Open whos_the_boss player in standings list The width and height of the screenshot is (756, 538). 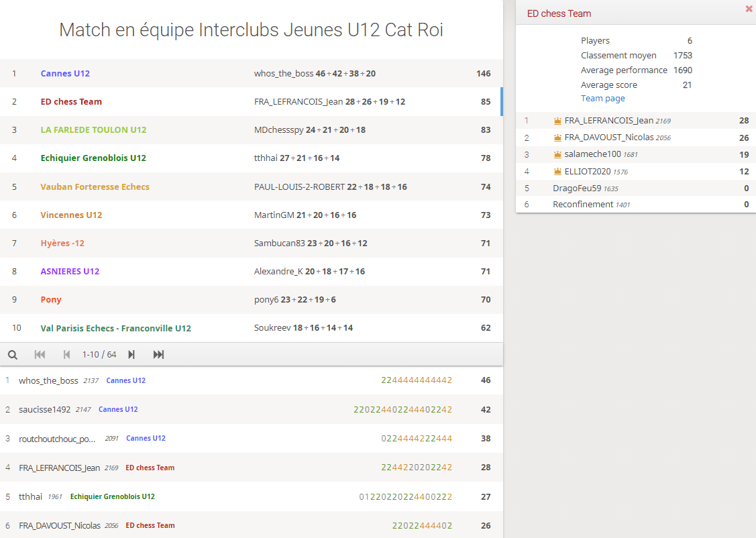click(x=48, y=380)
